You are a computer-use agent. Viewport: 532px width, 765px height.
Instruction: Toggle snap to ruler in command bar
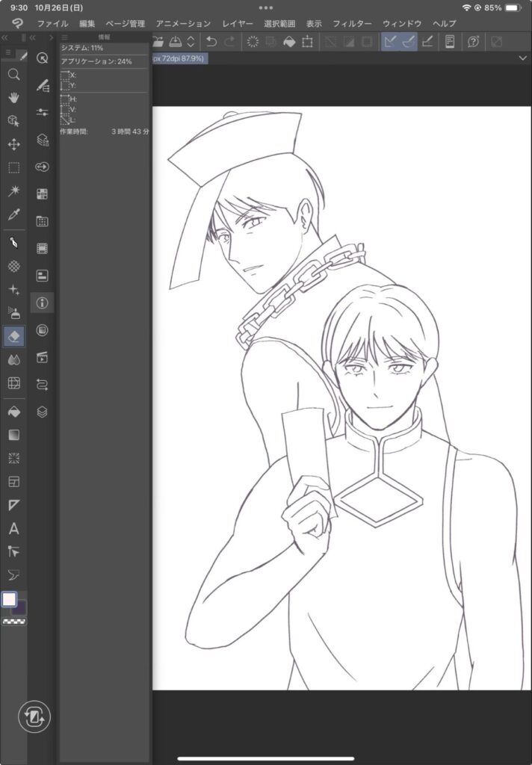(x=389, y=42)
